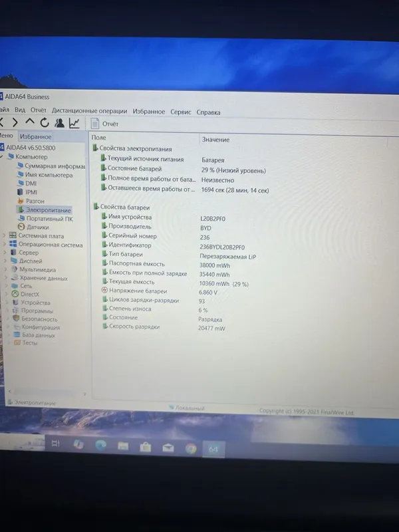Expand the Сеть node

pyautogui.click(x=6, y=286)
